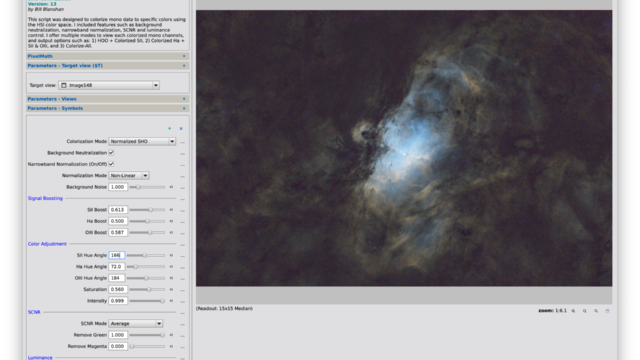Click the Luminance section label
This screenshot has width=640, height=360.
tap(40, 358)
